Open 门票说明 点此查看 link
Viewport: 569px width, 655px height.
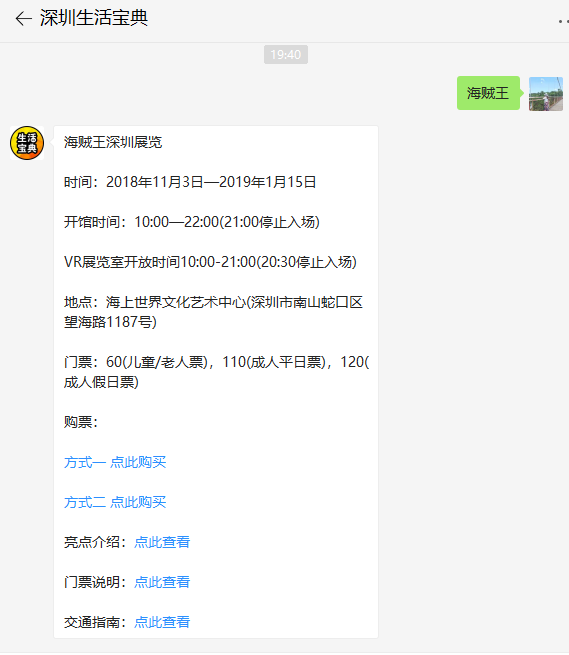pos(162,582)
